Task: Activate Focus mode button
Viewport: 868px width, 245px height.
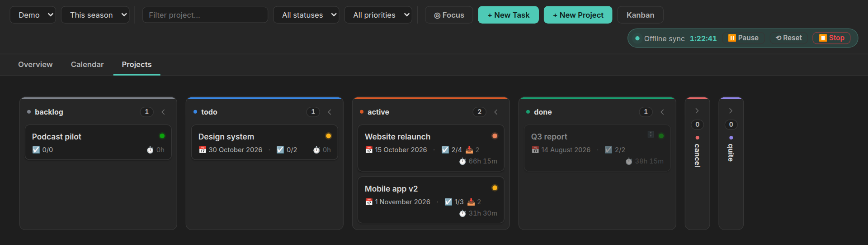Action: pyautogui.click(x=449, y=15)
